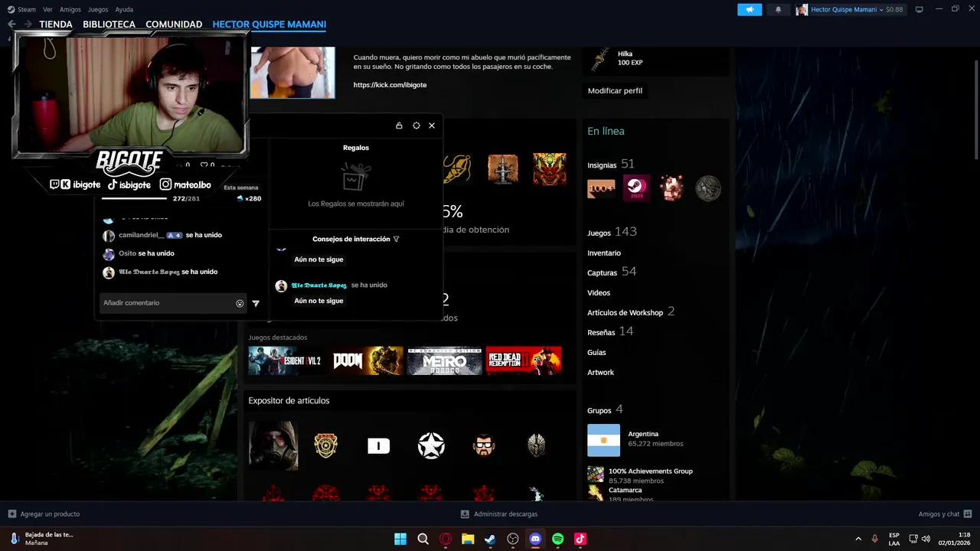The height and width of the screenshot is (551, 980).
Task: Open the Metro featured game
Action: 444,360
